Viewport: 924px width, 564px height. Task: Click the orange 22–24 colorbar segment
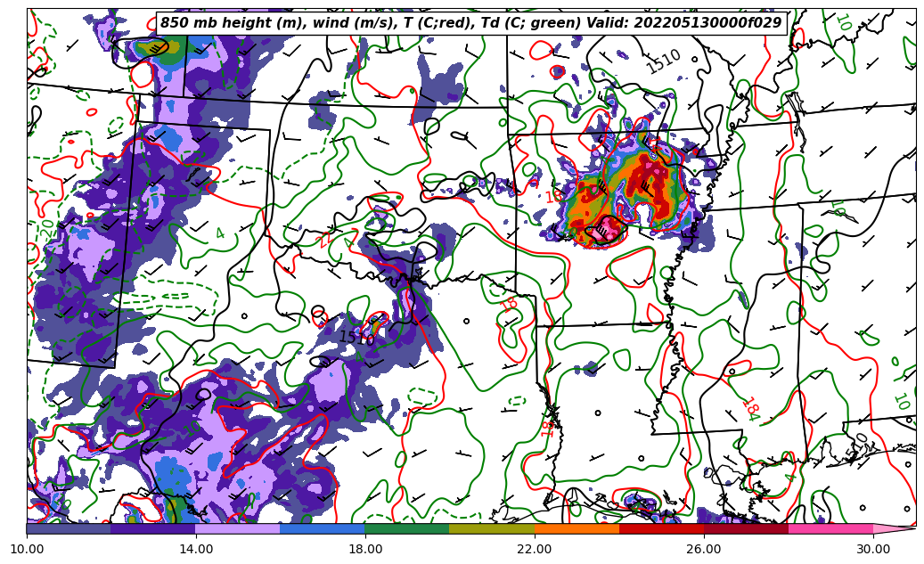576,528
